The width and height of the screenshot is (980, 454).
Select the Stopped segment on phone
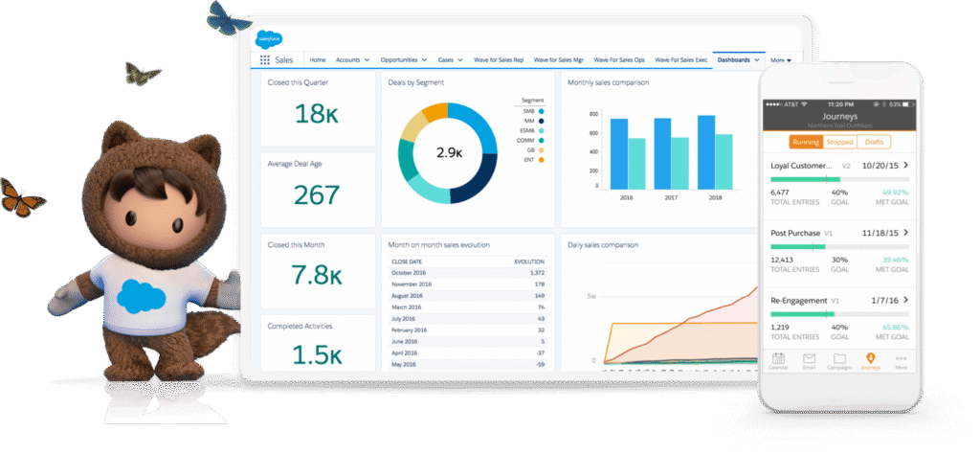(x=840, y=142)
